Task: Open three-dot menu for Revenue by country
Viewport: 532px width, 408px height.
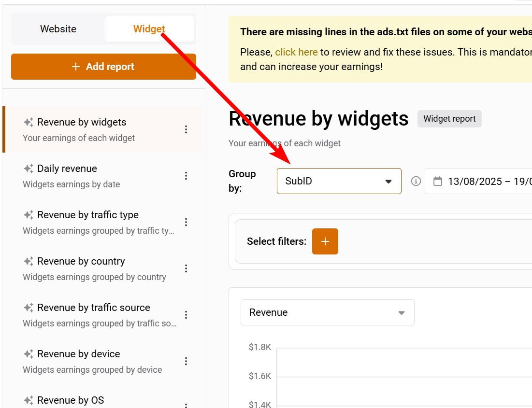Action: pos(186,268)
